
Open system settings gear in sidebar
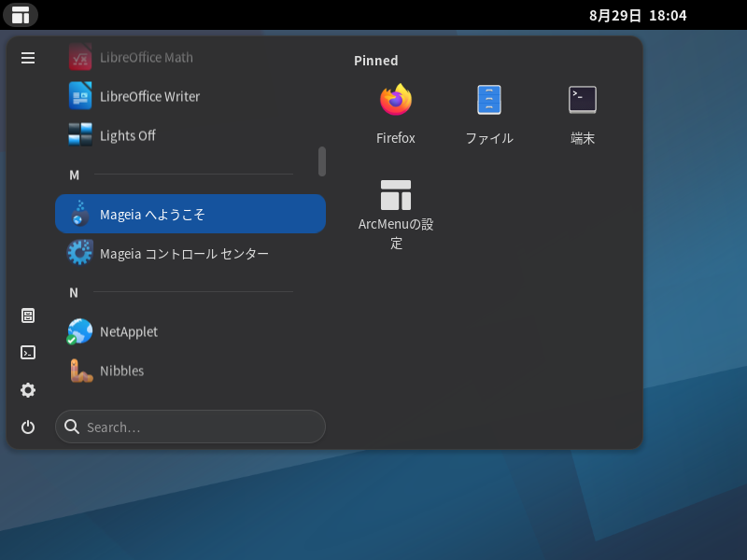pyautogui.click(x=28, y=390)
